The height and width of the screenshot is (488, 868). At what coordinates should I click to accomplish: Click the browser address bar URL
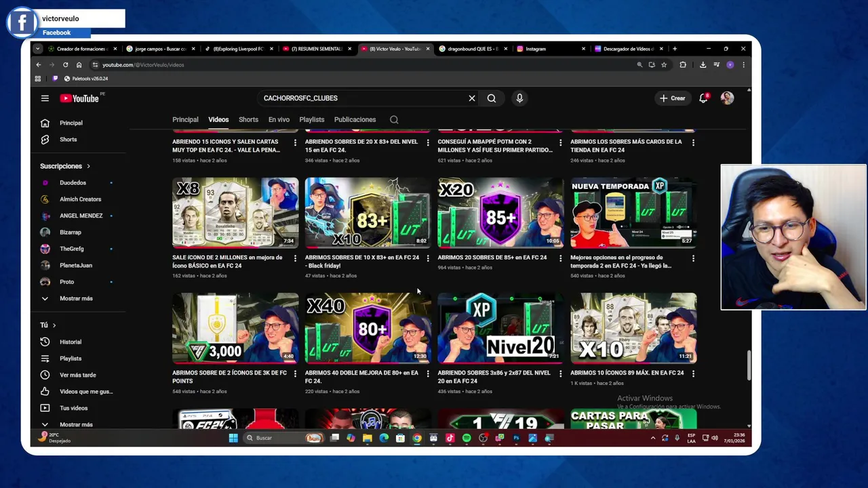pos(143,65)
